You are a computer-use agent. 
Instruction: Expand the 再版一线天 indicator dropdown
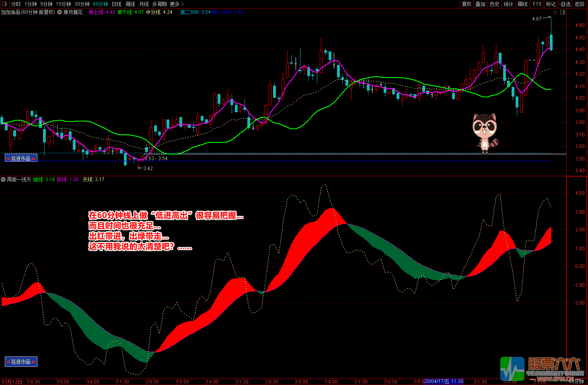(3, 179)
